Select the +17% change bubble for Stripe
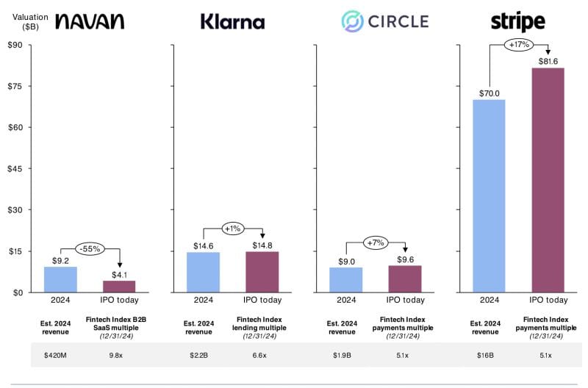The width and height of the screenshot is (588, 388). click(519, 45)
